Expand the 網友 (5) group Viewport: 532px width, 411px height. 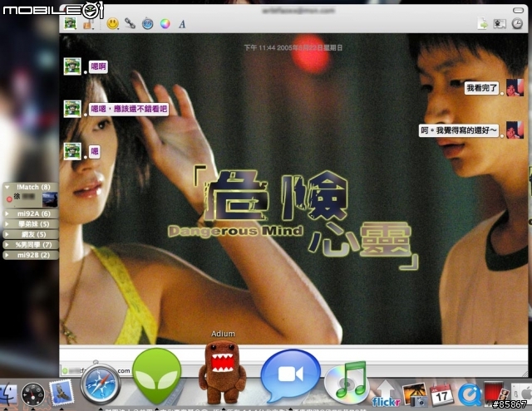point(7,234)
